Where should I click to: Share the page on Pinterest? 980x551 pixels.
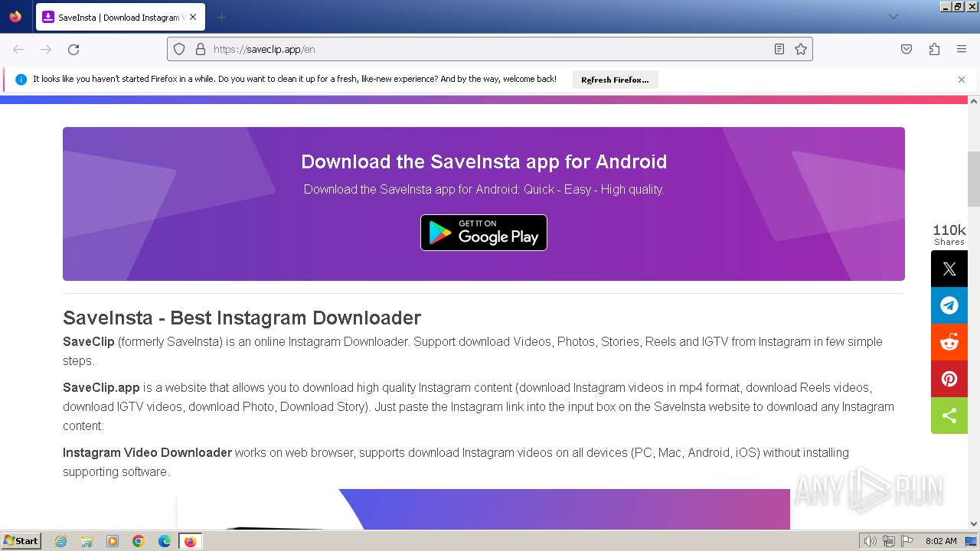click(x=949, y=379)
